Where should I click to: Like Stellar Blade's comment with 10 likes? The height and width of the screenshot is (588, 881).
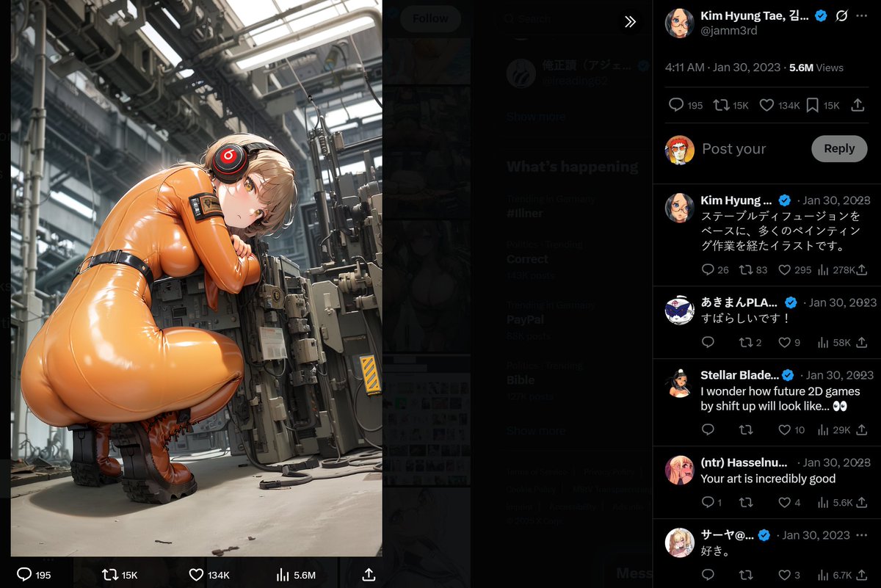[x=791, y=430]
